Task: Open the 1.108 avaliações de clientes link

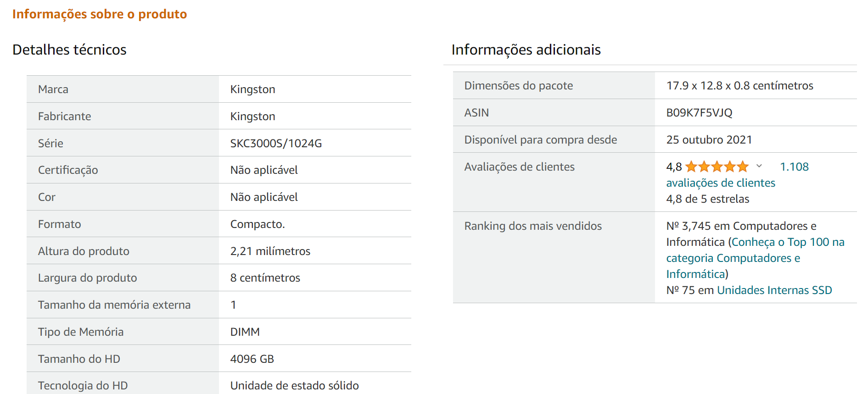Action: click(737, 175)
